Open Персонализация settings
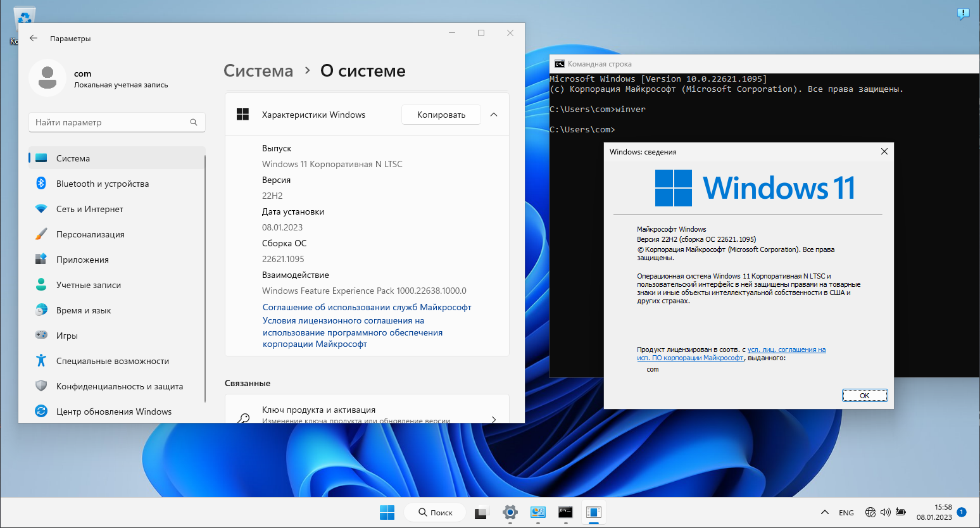The width and height of the screenshot is (980, 528). 117,234
